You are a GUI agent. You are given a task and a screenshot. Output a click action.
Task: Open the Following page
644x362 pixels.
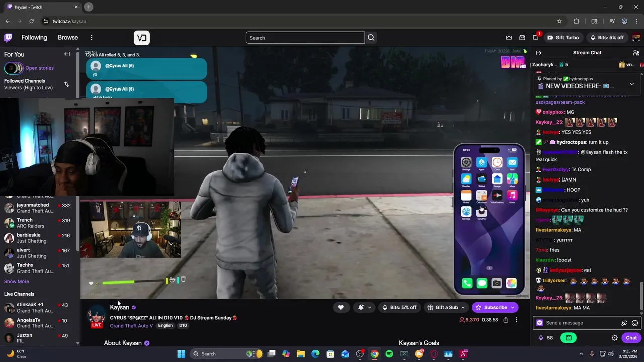(x=34, y=38)
